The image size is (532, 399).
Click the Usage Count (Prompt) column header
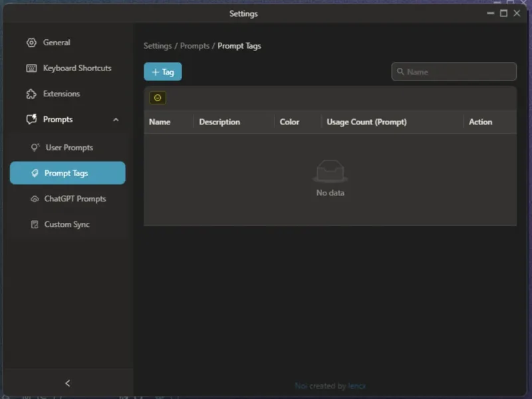click(x=367, y=122)
